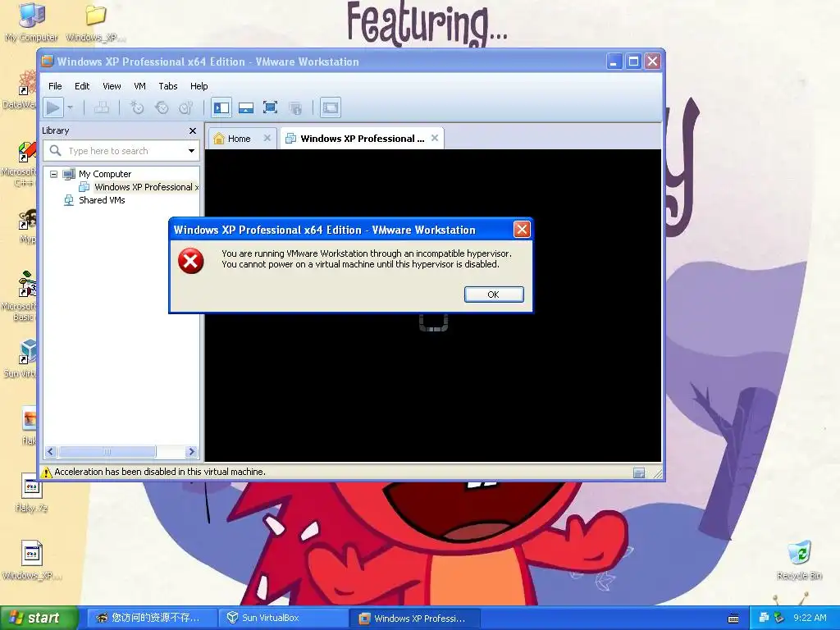Toggle the thumbnail bar toolbar icon
The height and width of the screenshot is (630, 840).
[246, 107]
